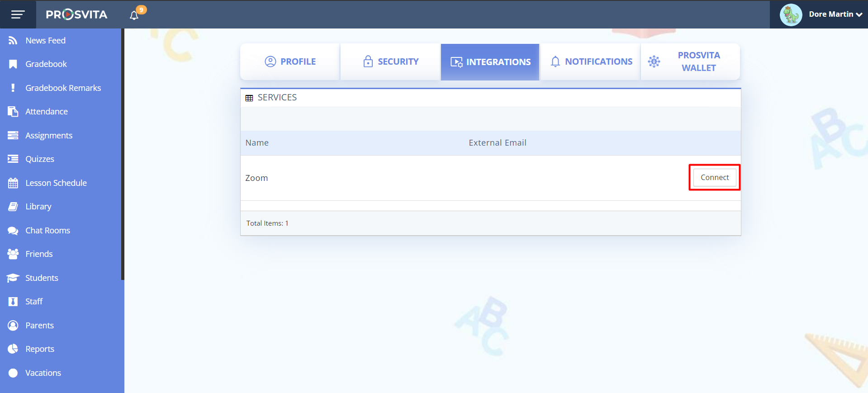Screen dimensions: 868x393
Task: Toggle the hamburger sidebar menu
Action: 18,14
